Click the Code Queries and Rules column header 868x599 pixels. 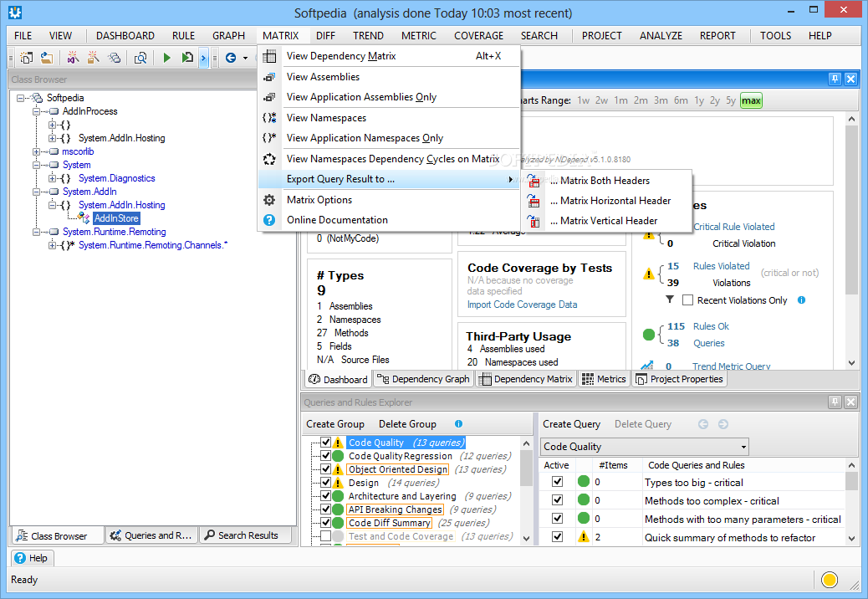pos(696,466)
